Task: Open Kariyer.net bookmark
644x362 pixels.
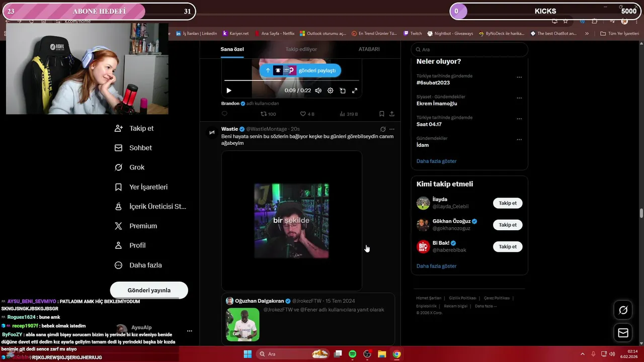Action: 235,34
